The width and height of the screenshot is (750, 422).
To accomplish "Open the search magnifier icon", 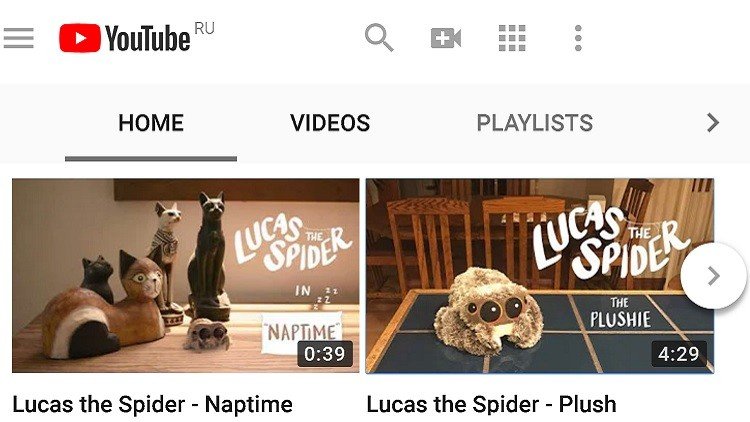I will click(379, 37).
